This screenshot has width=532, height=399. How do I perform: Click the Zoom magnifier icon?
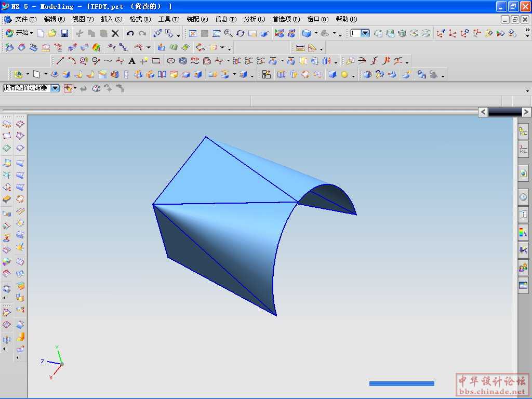228,33
